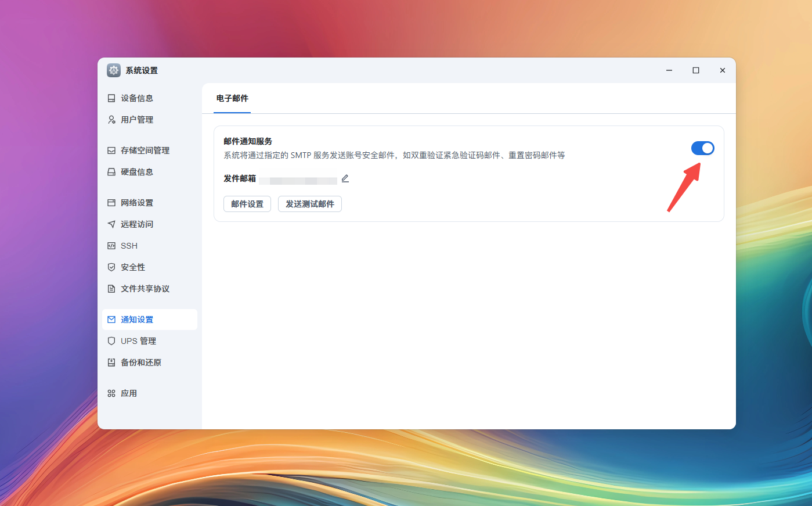Click the 文件共享协议 document icon

[111, 288]
